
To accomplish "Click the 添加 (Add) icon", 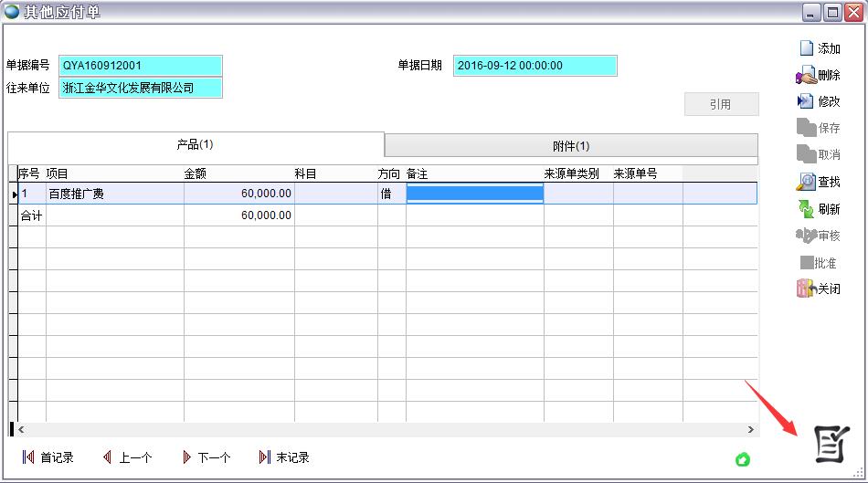I will point(807,48).
